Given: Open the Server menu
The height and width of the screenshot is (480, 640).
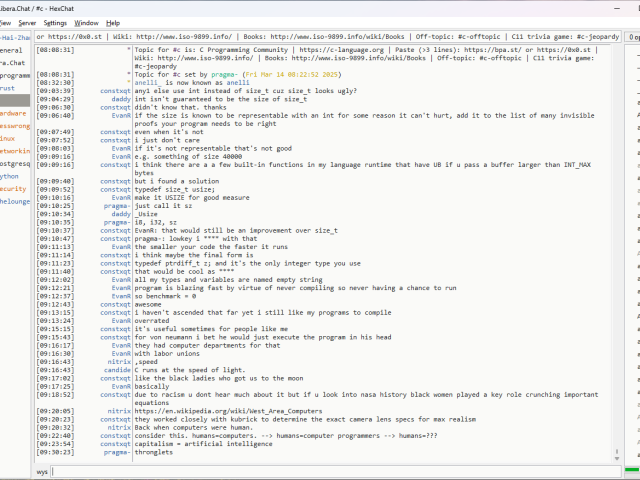Looking at the screenshot, I should tap(27, 22).
